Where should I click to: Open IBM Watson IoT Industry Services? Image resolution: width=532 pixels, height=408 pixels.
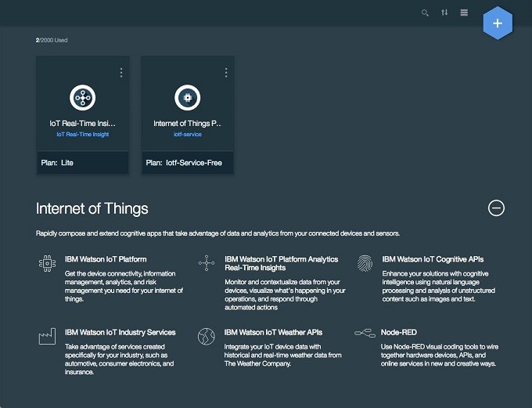(120, 332)
